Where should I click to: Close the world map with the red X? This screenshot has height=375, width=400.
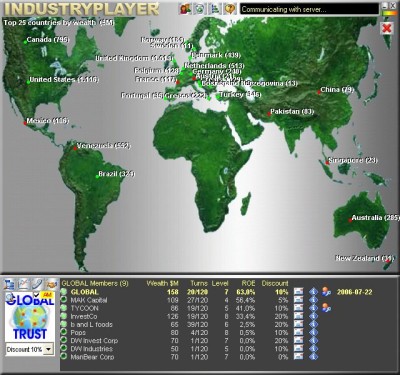point(387,28)
